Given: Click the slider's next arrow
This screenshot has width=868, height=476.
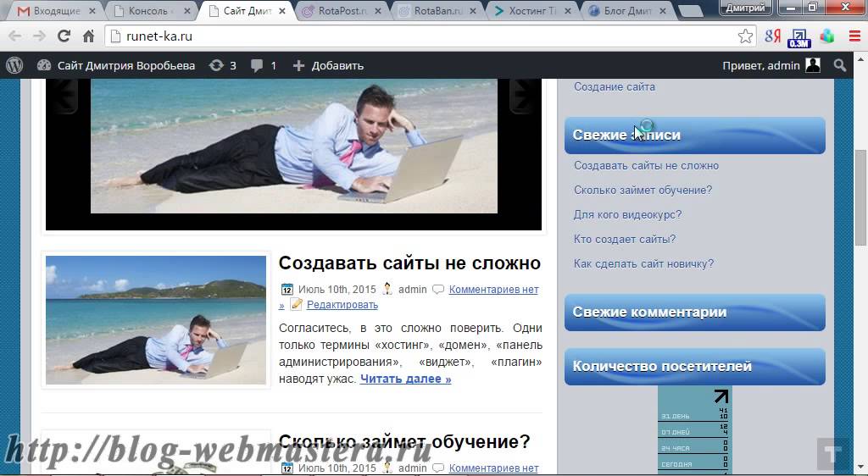Looking at the screenshot, I should pos(521,96).
